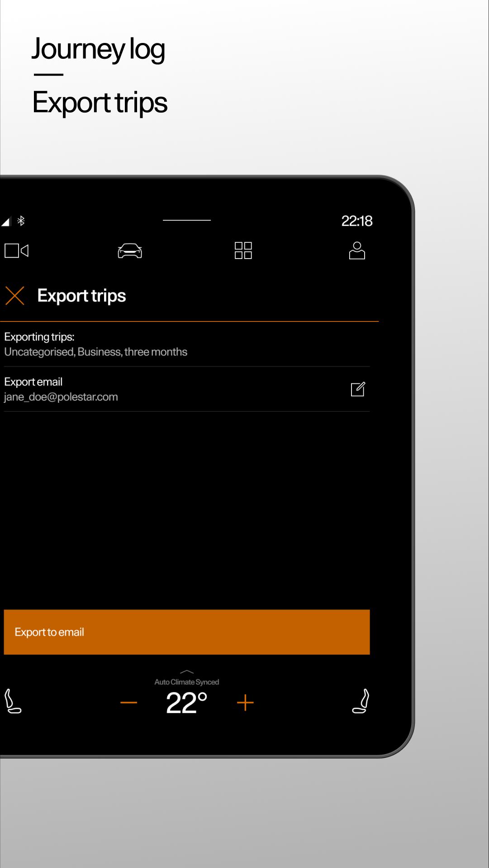Close the Export trips screen
The width and height of the screenshot is (489, 868).
pos(15,296)
